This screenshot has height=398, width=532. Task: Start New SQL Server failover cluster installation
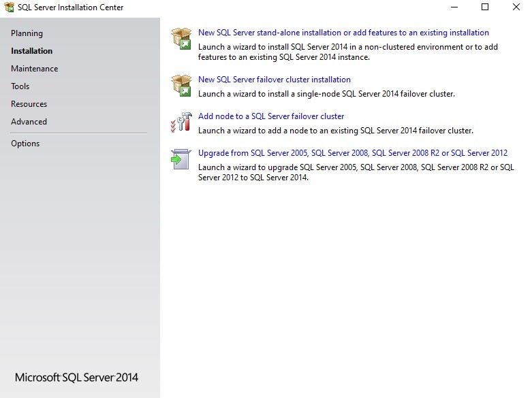274,80
